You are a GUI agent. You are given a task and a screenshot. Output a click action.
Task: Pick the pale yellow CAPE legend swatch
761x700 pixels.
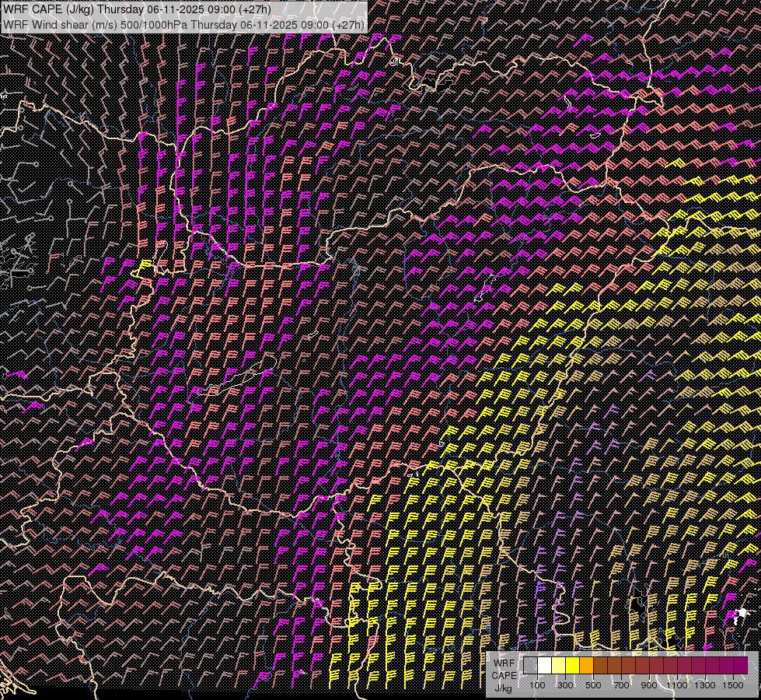[558, 666]
